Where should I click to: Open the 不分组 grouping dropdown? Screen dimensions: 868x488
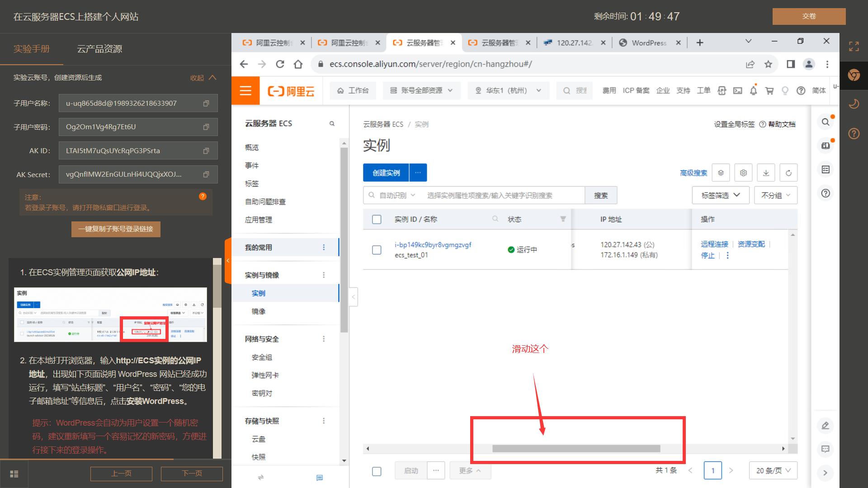pyautogui.click(x=776, y=195)
